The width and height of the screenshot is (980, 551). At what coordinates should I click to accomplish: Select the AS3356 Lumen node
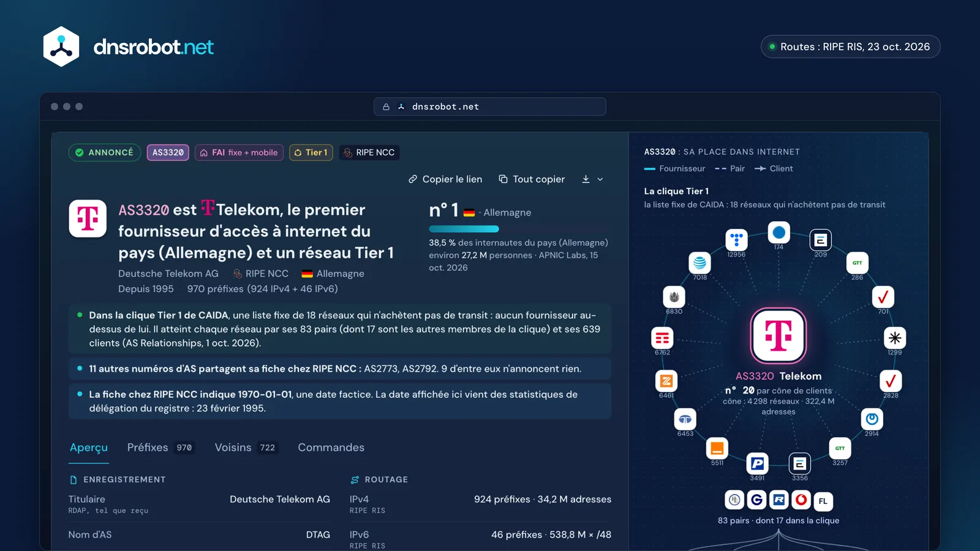tap(800, 463)
